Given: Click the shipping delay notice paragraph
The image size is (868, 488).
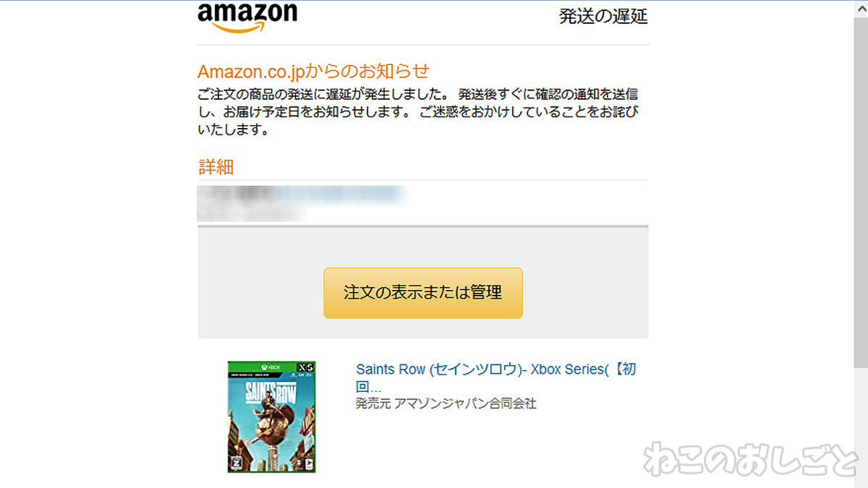Looking at the screenshot, I should coord(420,112).
